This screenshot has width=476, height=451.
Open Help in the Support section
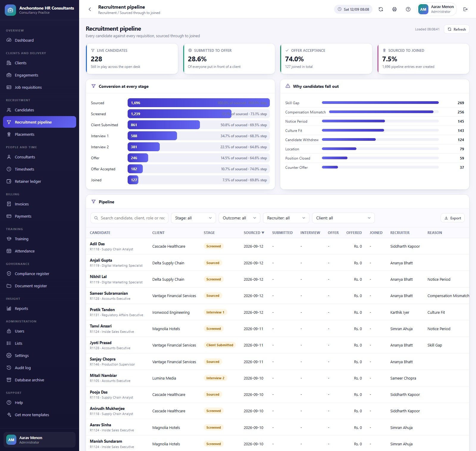(40, 402)
